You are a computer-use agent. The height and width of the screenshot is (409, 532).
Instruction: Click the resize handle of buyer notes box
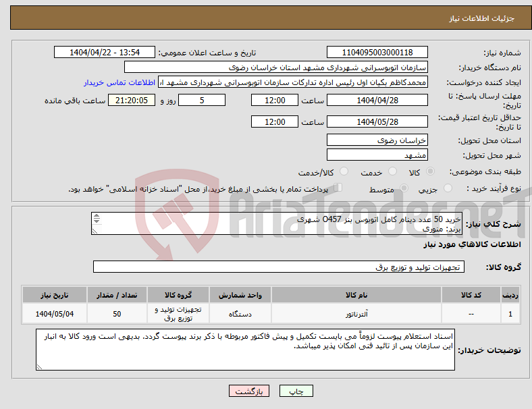(x=39, y=367)
